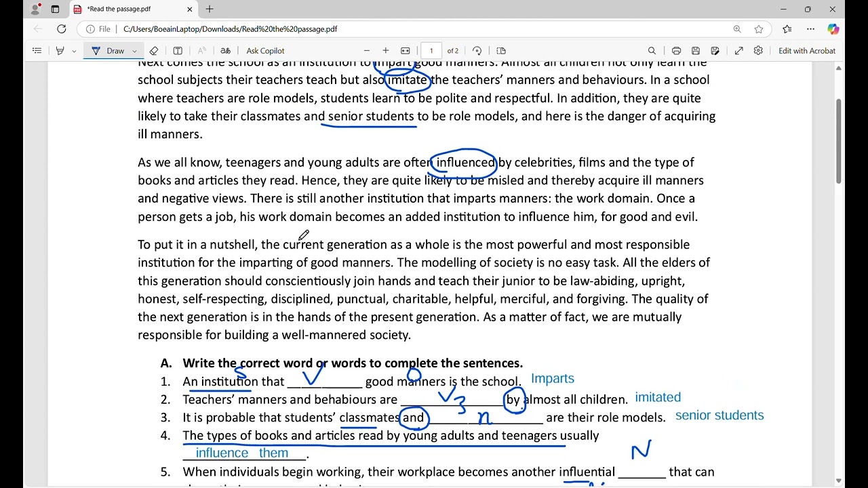Click 'of 2' page count text
The image size is (868, 488).
452,51
